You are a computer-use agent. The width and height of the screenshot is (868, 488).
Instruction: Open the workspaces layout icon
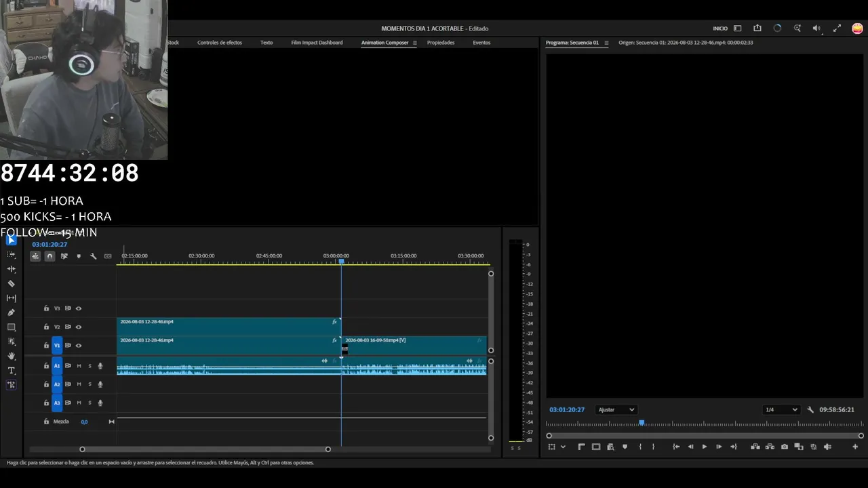coord(738,28)
